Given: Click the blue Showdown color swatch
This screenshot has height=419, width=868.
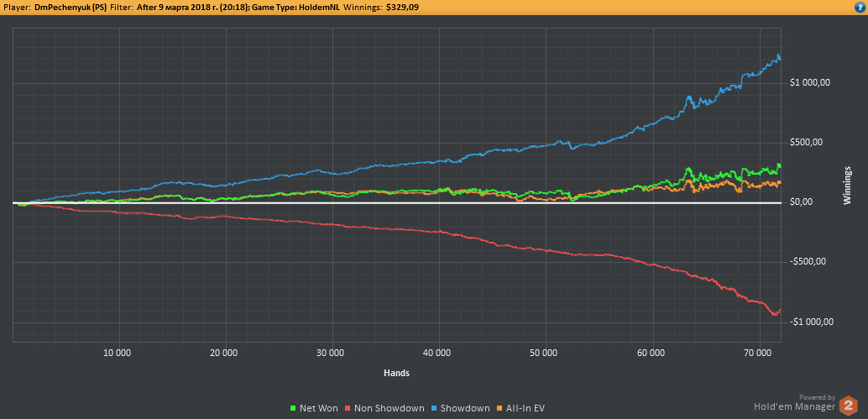Looking at the screenshot, I should click(x=434, y=408).
